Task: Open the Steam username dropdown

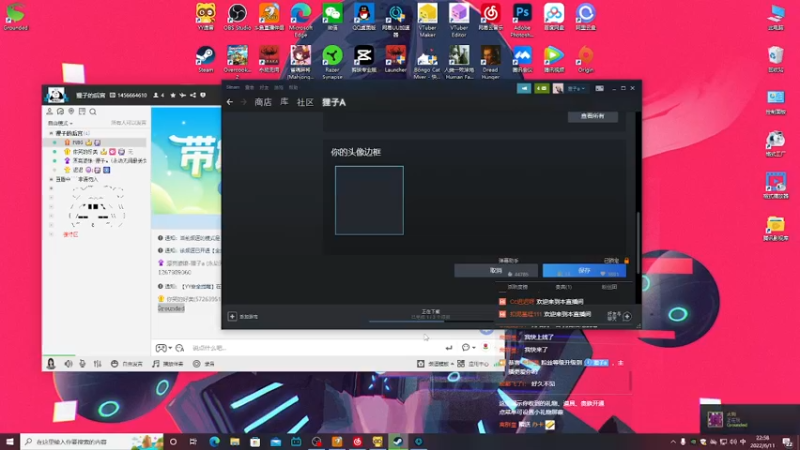Action: point(576,88)
